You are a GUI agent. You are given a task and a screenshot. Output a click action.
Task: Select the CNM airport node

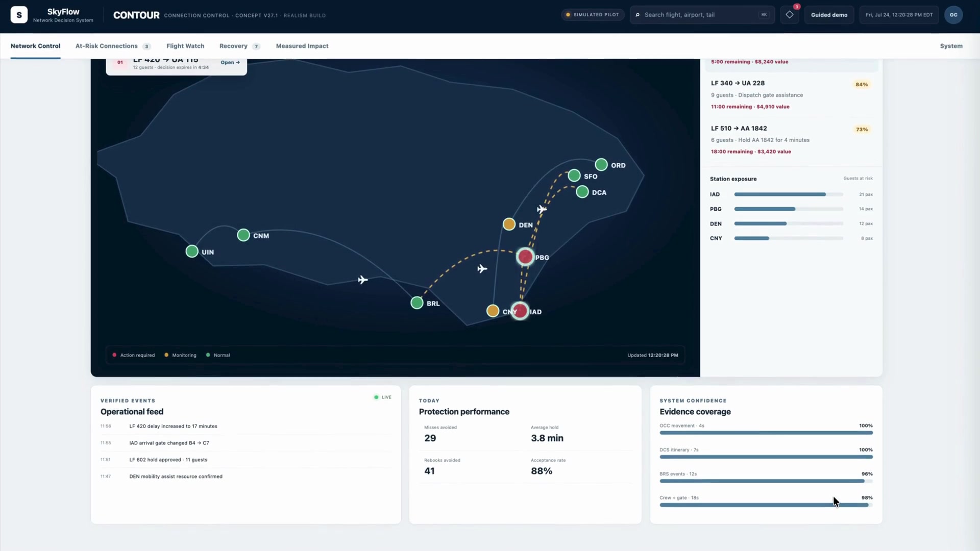pos(243,235)
